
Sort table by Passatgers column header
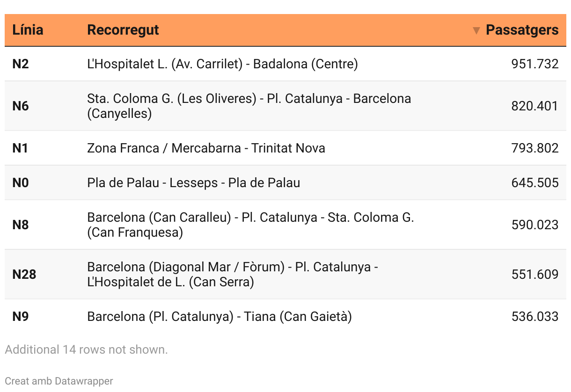point(522,30)
